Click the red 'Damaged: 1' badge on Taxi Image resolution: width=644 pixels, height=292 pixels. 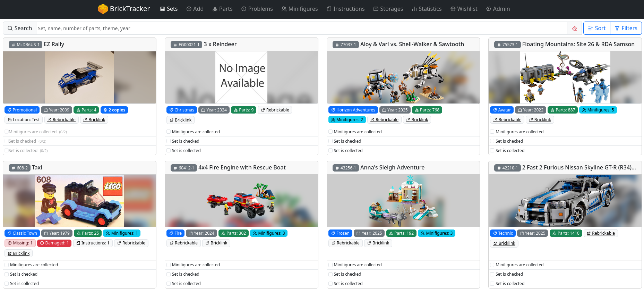pyautogui.click(x=54, y=243)
